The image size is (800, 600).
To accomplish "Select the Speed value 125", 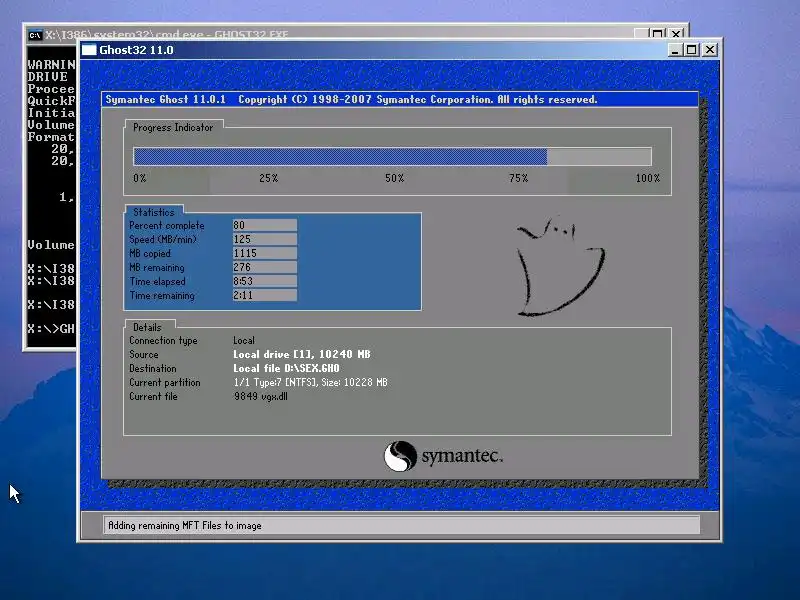I will (265, 239).
